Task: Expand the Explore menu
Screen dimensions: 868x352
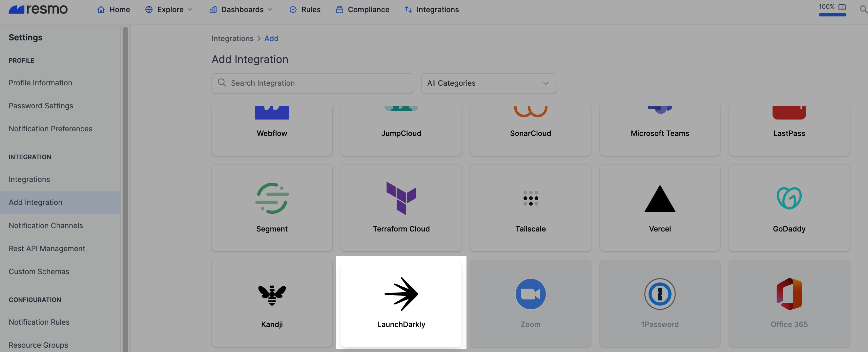Action: tap(169, 10)
